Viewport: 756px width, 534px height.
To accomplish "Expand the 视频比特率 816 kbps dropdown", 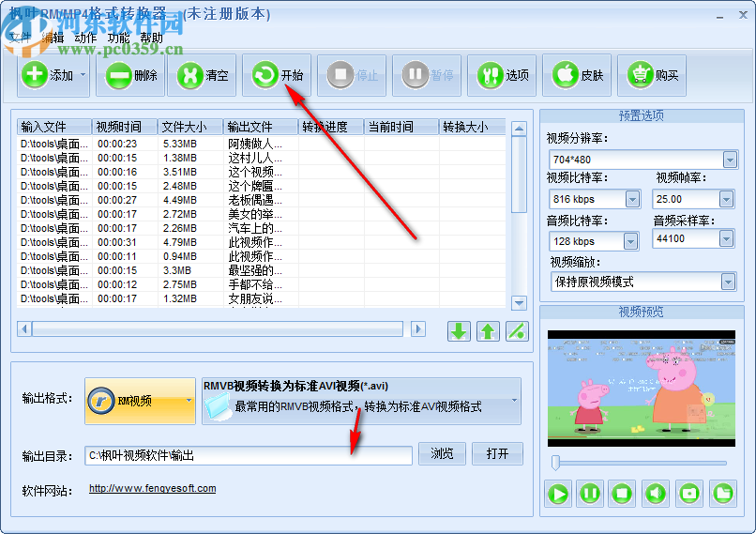I will (632, 199).
